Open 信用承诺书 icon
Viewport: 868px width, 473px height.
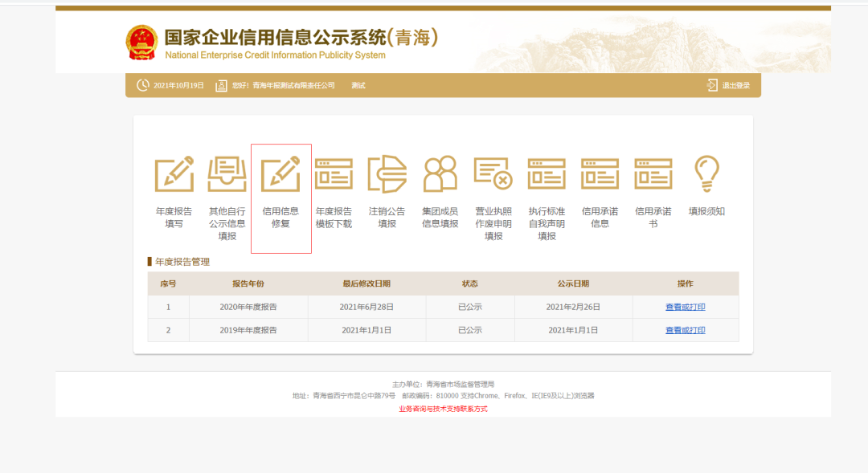point(653,174)
